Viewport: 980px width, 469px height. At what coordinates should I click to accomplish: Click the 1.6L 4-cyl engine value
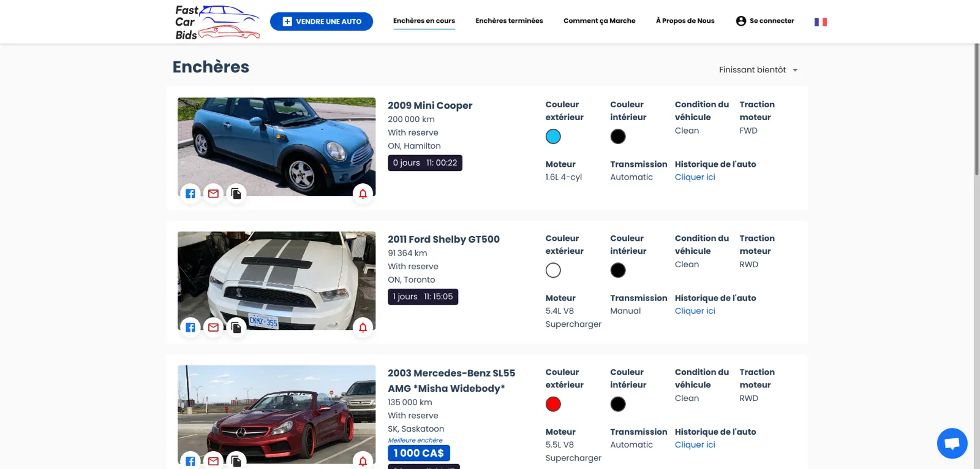point(563,177)
